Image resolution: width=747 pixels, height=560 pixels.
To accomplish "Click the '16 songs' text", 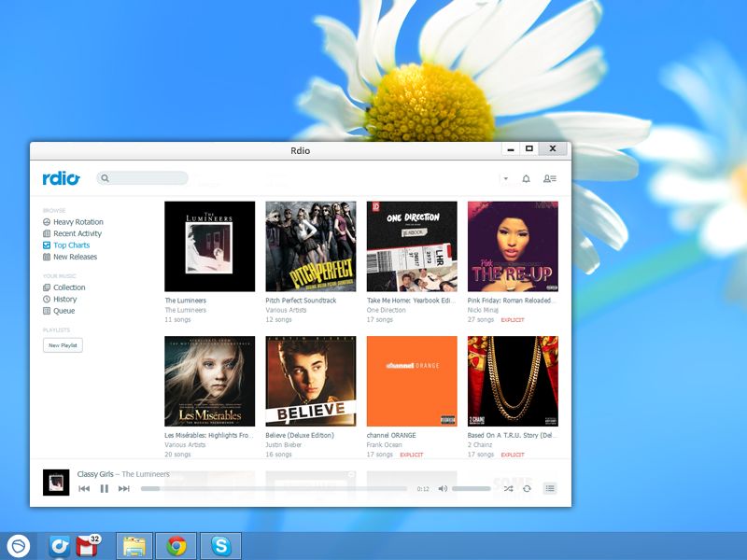I will pyautogui.click(x=278, y=455).
